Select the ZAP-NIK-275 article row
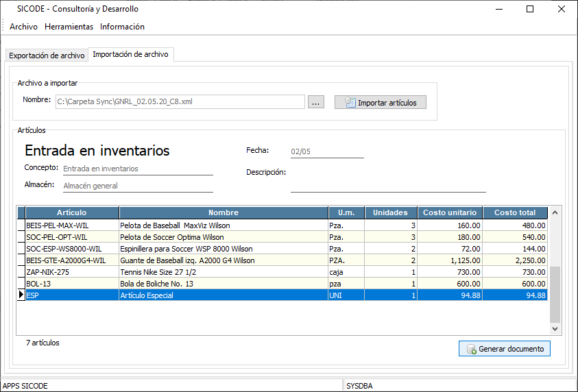The image size is (578, 392). click(72, 272)
